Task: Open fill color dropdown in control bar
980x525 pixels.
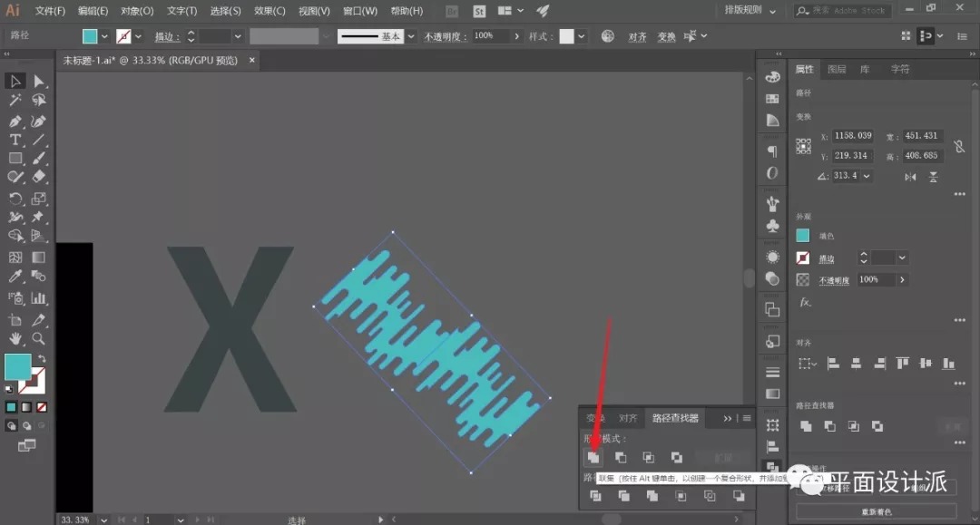Action: pyautogui.click(x=104, y=36)
